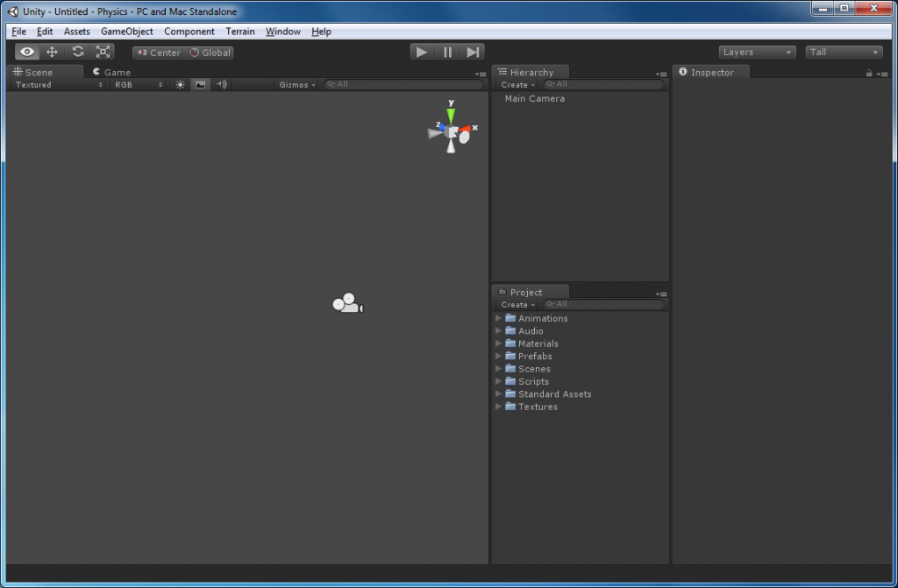This screenshot has height=588, width=898.
Task: Switch to the Scene tab
Action: [46, 72]
